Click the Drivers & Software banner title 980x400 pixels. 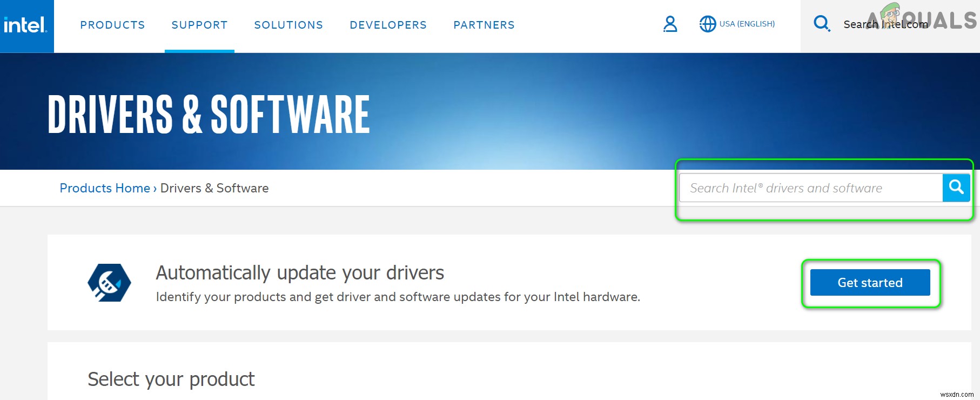point(209,114)
